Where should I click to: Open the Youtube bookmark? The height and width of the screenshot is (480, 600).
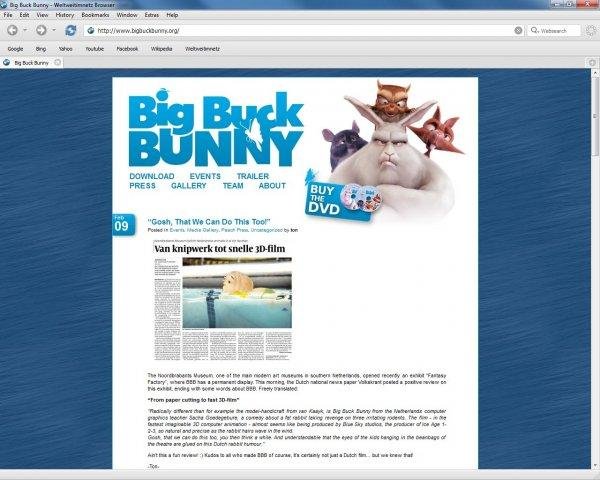[x=95, y=49]
